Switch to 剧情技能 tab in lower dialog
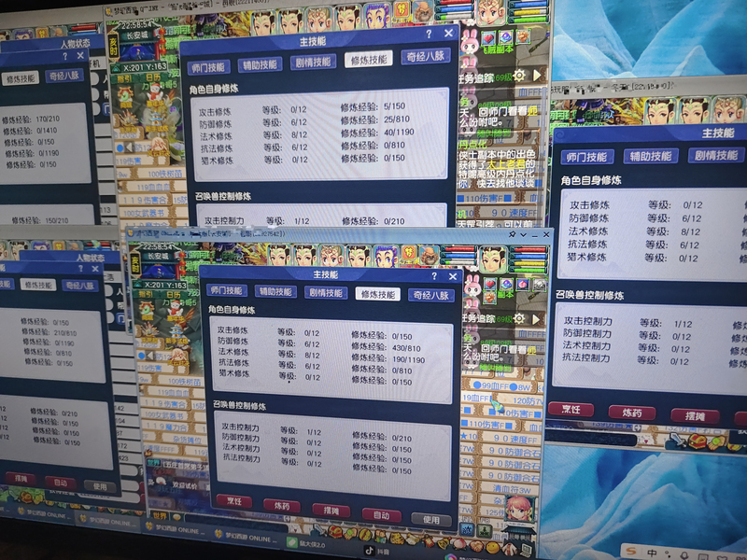 click(326, 293)
